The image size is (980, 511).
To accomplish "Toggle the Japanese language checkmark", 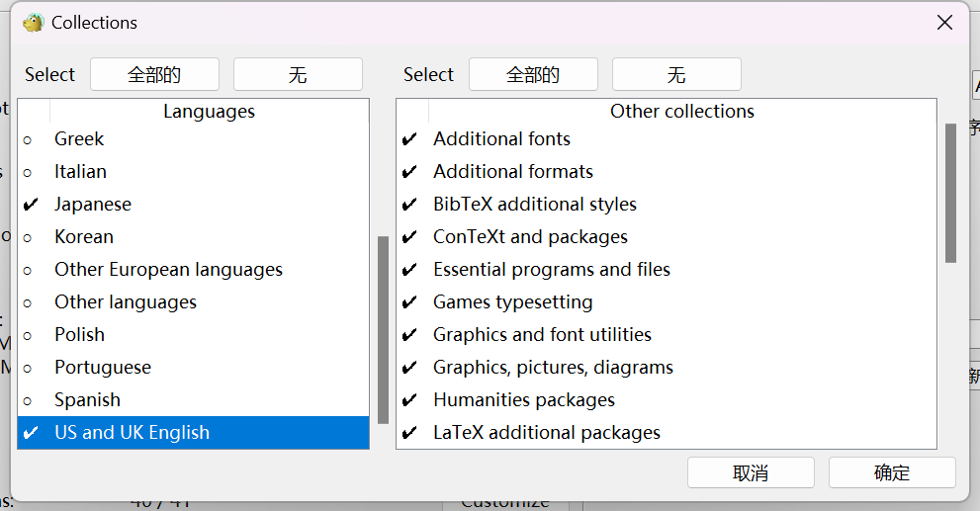I will 31,205.
